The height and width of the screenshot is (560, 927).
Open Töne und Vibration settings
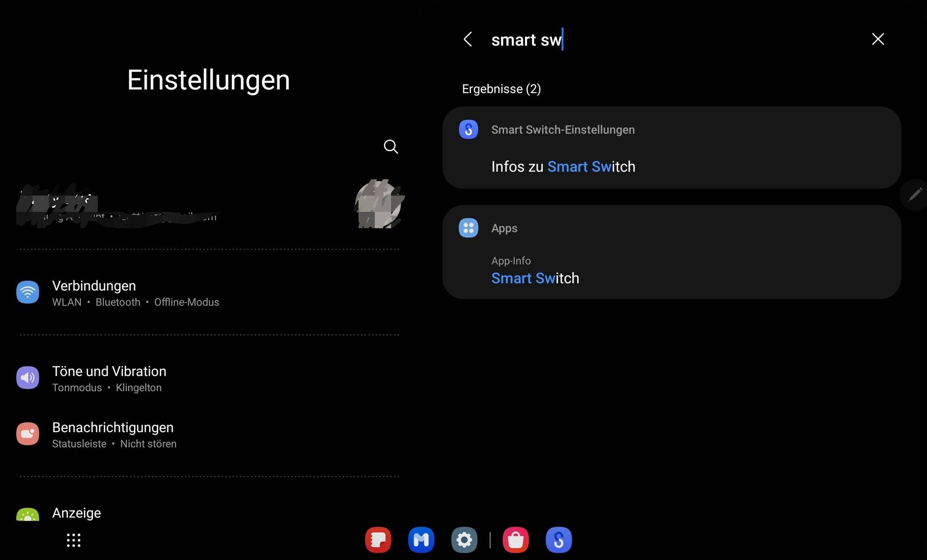click(x=209, y=379)
